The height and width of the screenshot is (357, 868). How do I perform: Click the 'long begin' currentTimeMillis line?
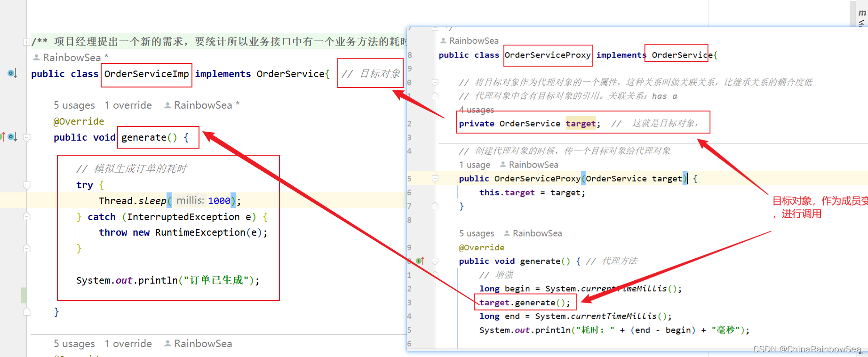click(581, 288)
